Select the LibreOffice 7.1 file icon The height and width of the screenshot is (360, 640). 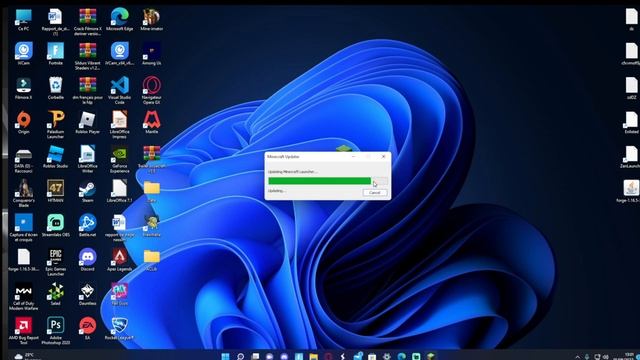coord(120,191)
